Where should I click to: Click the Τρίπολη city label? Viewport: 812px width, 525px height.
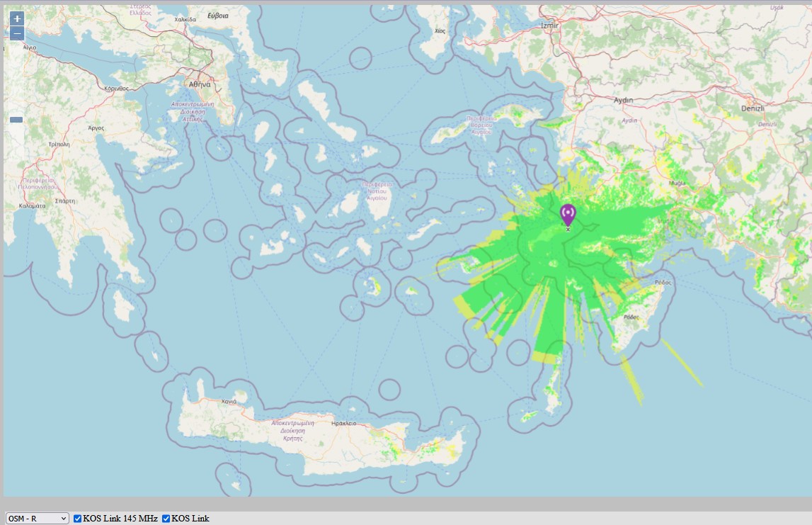tap(59, 144)
